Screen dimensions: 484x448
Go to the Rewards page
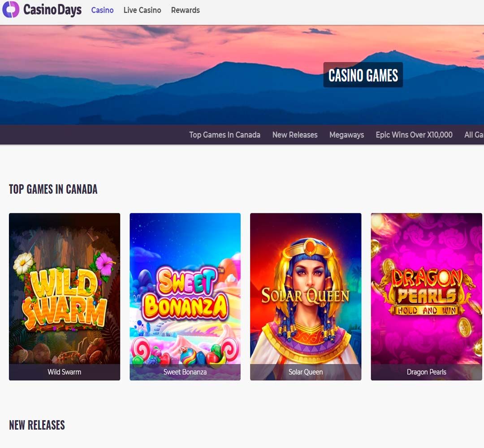coord(186,10)
